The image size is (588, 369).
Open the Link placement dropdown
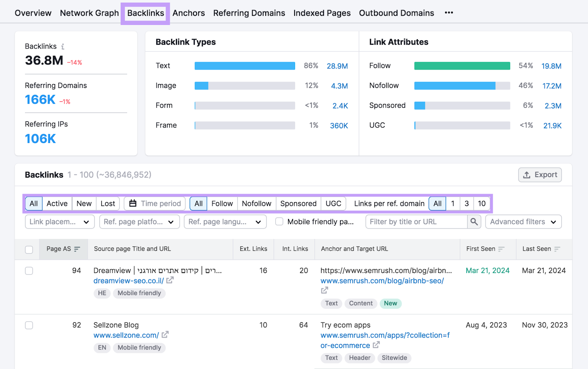59,222
